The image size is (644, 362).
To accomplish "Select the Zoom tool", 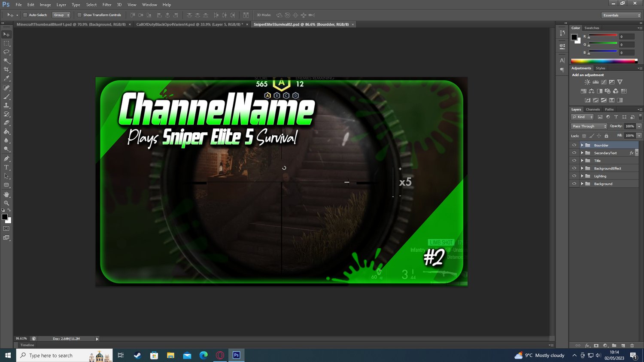I will [6, 203].
